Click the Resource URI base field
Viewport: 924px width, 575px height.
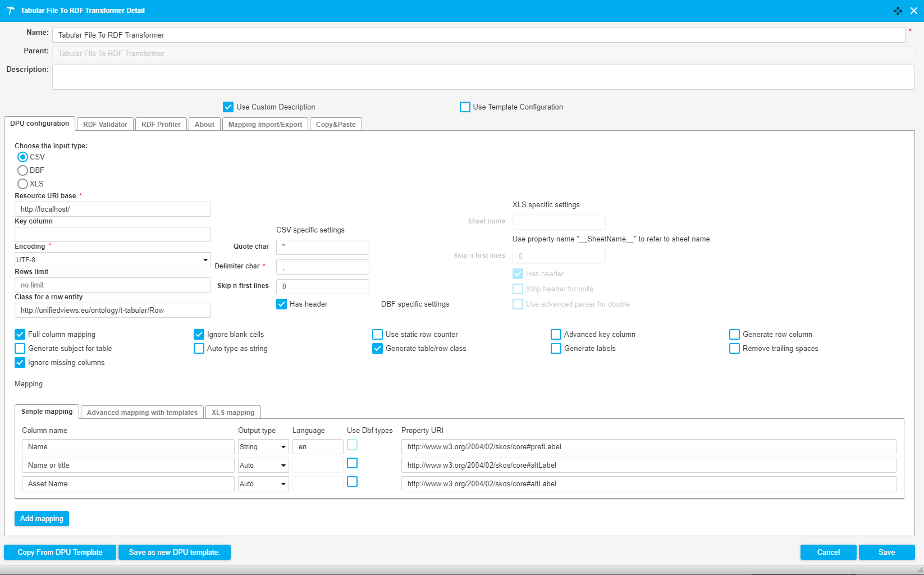tap(112, 209)
